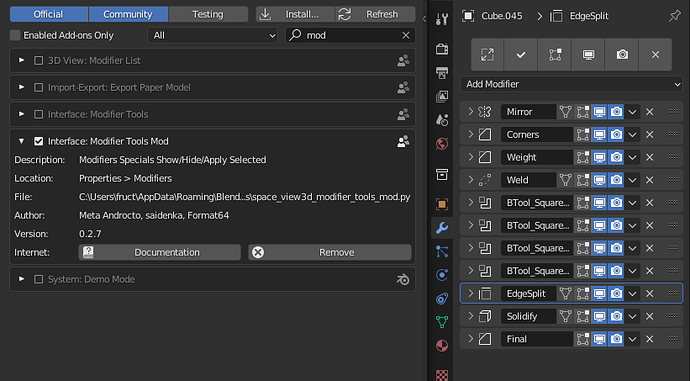Toggle Mirror modifier on-cage vertex display
Image resolution: width=690 pixels, height=381 pixels.
565,112
